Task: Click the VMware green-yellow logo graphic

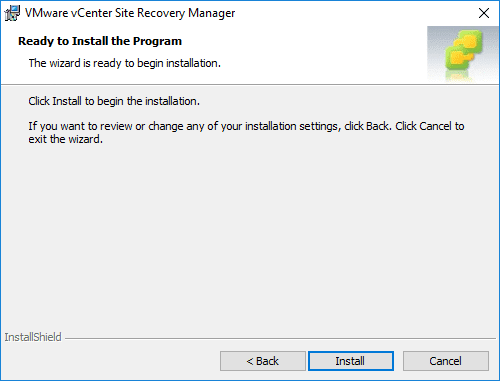Action: 463,54
